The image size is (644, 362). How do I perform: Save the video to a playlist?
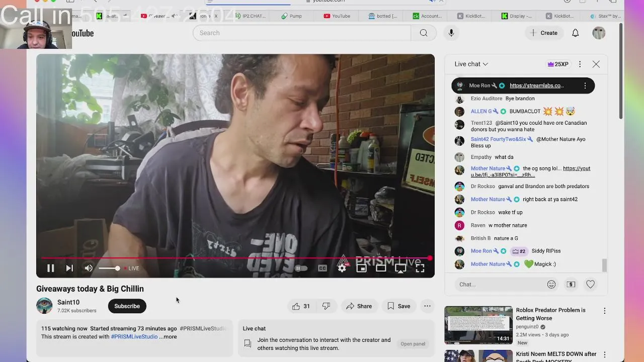(398, 306)
